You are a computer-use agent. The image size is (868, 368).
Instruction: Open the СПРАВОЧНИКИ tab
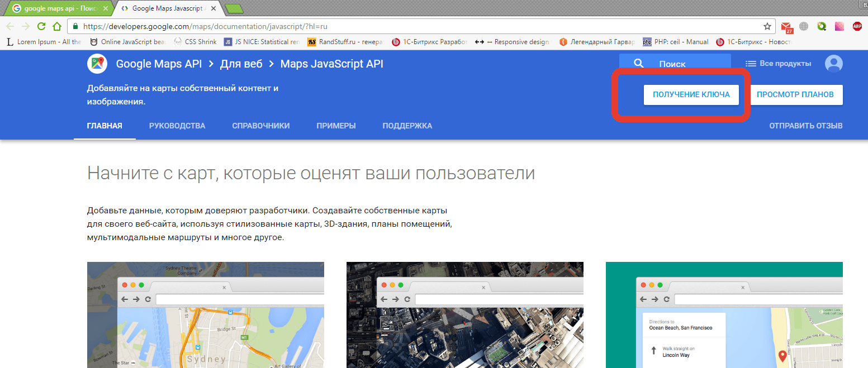click(x=261, y=126)
